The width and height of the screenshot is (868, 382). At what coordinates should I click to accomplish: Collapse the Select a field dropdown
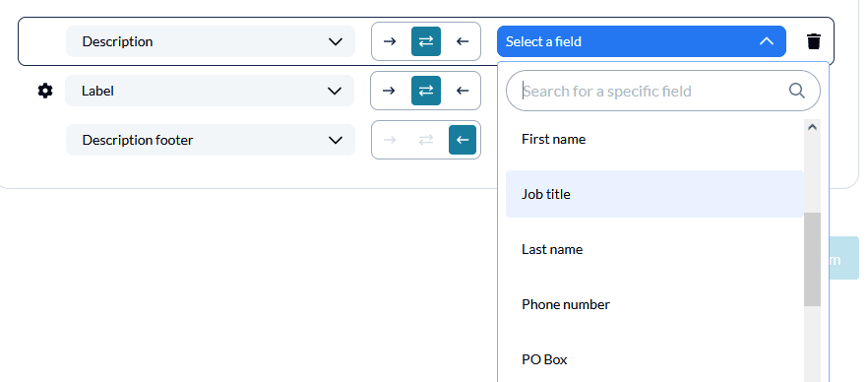642,41
